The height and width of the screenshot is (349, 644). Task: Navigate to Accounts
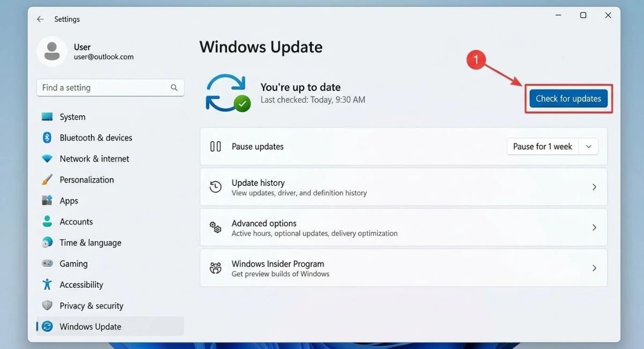pos(110,221)
